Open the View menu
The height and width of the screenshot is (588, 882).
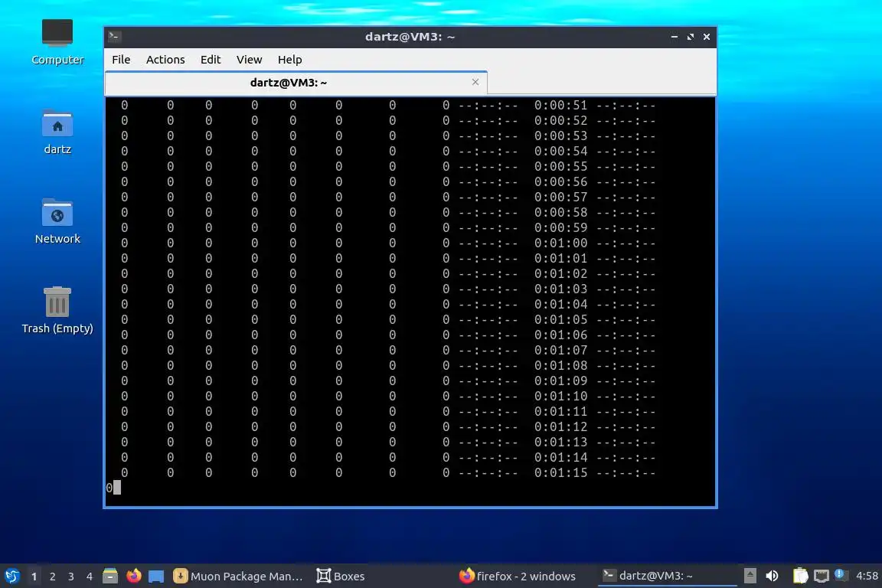(x=249, y=60)
